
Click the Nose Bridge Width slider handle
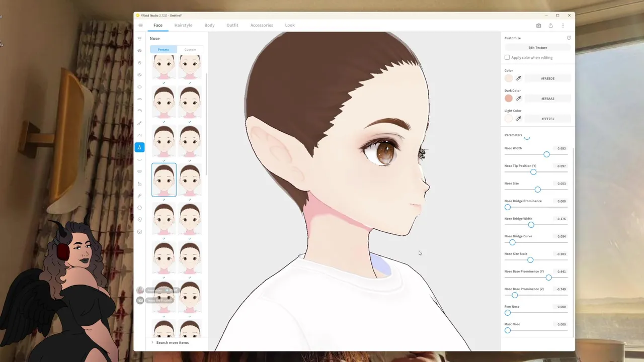pos(531,225)
